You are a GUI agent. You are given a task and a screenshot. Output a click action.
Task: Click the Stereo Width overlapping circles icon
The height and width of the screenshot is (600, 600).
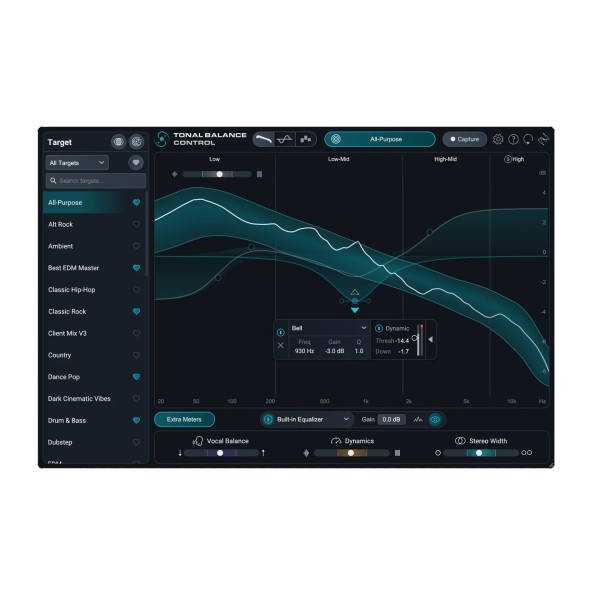click(460, 441)
